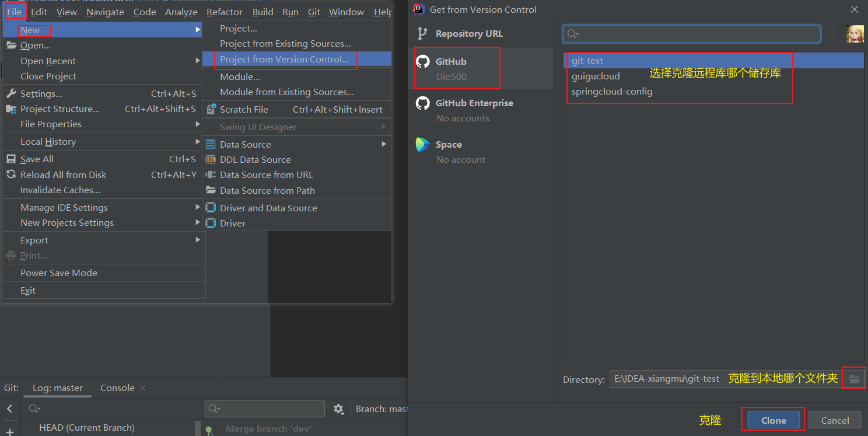Expand the Open Recent submenu arrow

click(198, 60)
